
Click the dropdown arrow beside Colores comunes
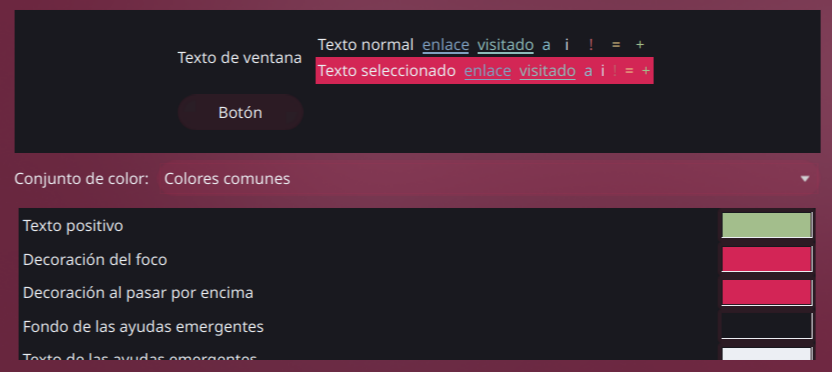point(805,179)
